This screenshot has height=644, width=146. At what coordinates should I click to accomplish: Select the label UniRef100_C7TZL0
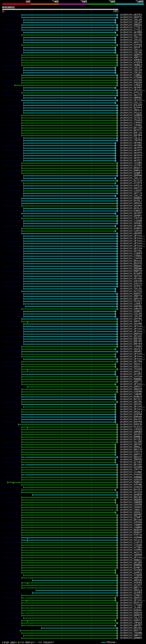pyautogui.click(x=131, y=30)
